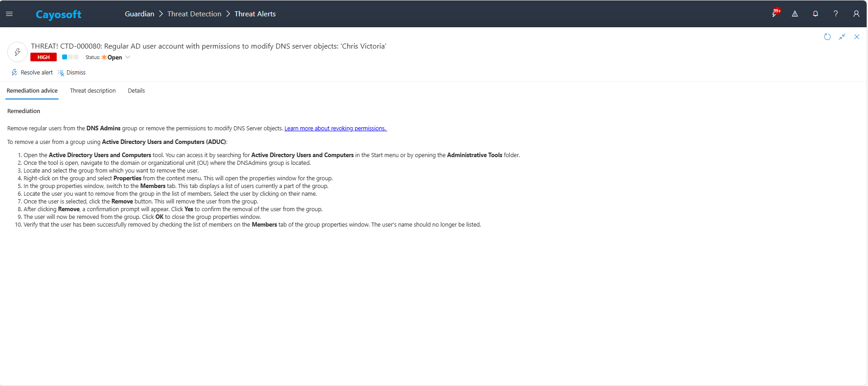Switch to the Threat description tab
This screenshot has height=386, width=868.
tap(93, 91)
